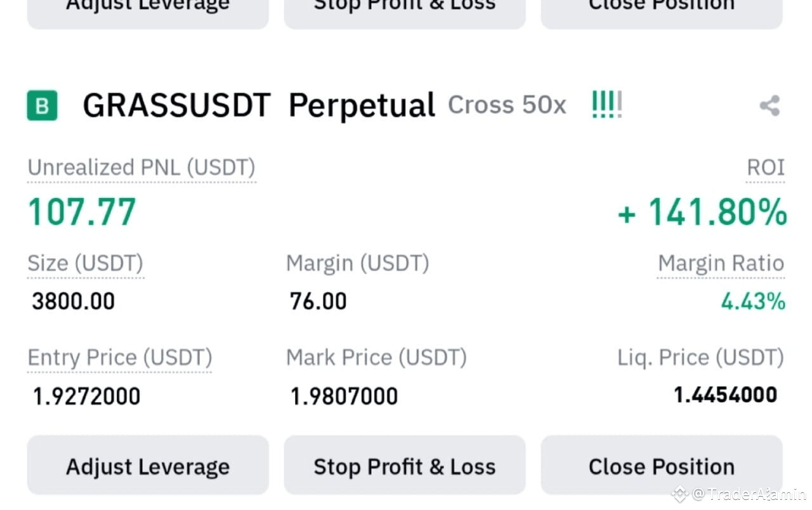
Task: Open Stop Profit & Loss for GRASSUSDT
Action: tap(405, 466)
